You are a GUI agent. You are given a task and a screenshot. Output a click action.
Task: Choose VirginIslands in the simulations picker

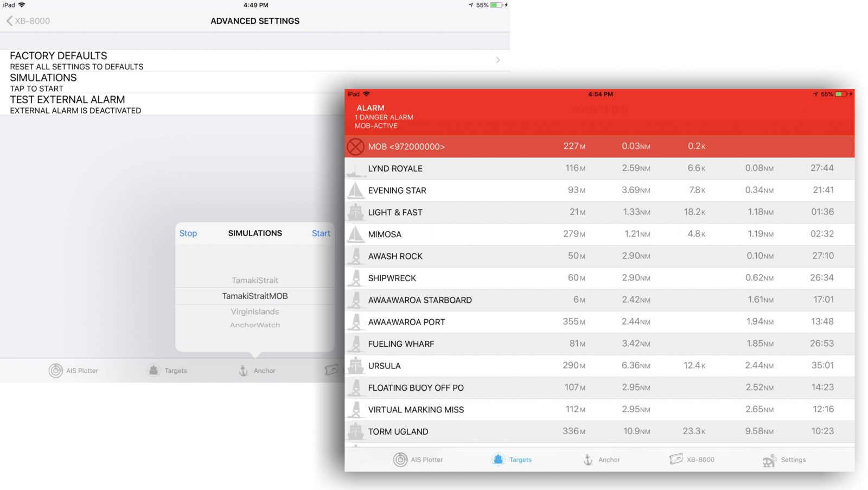pyautogui.click(x=254, y=311)
